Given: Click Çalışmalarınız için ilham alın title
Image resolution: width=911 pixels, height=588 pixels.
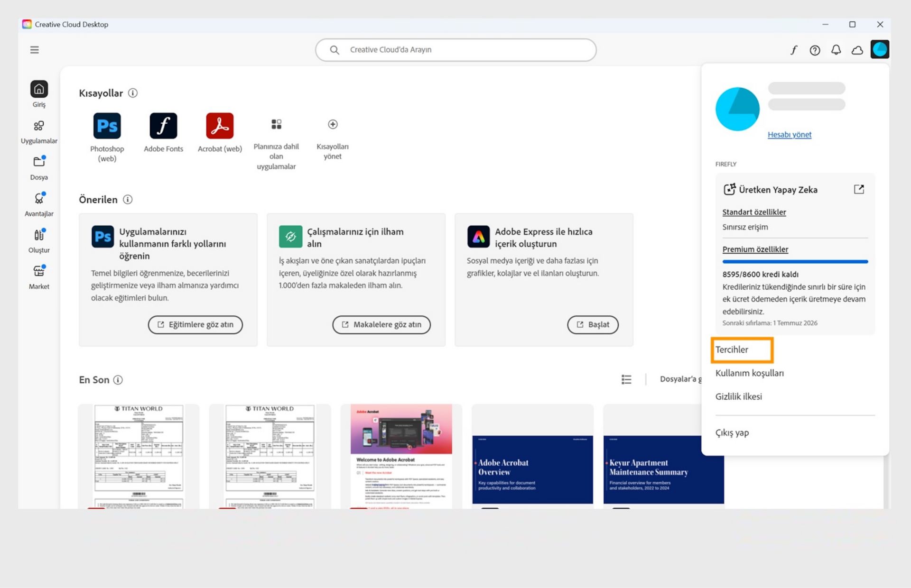Looking at the screenshot, I should pyautogui.click(x=355, y=238).
